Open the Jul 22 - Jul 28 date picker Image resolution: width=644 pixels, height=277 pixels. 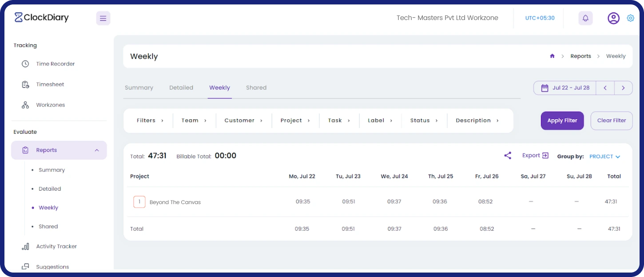pos(565,88)
